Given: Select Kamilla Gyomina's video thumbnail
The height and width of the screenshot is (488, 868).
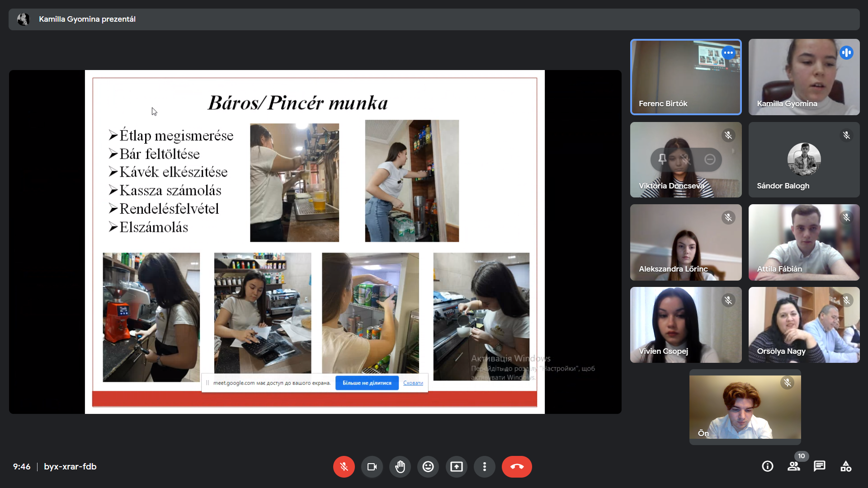Looking at the screenshot, I should (803, 77).
